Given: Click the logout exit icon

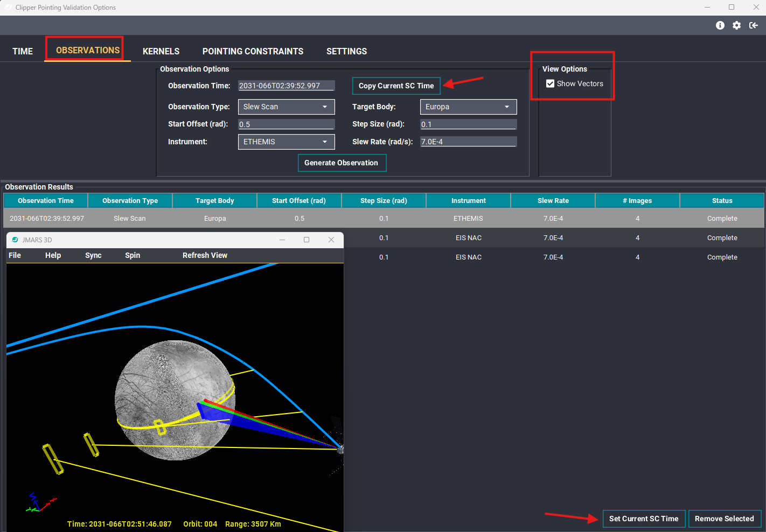Looking at the screenshot, I should pos(754,25).
